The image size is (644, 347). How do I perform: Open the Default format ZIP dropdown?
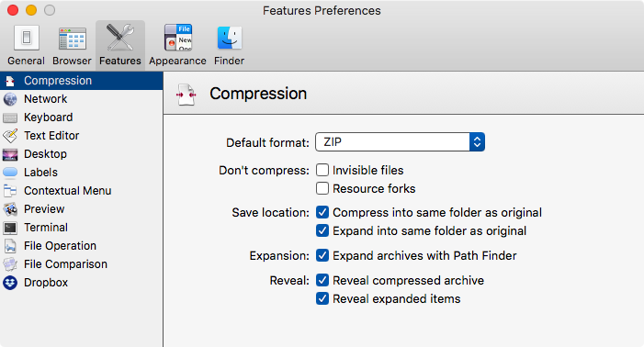400,142
